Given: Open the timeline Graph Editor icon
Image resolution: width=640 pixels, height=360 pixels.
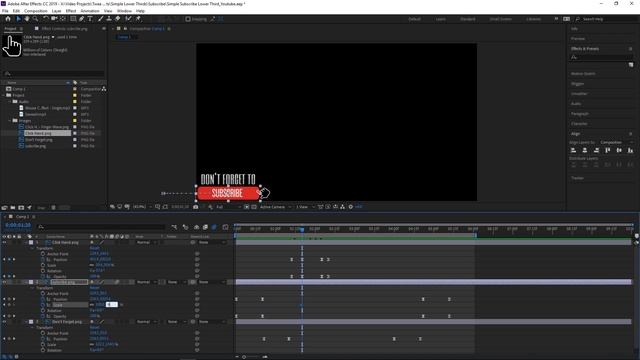Looking at the screenshot, I should tap(225, 227).
